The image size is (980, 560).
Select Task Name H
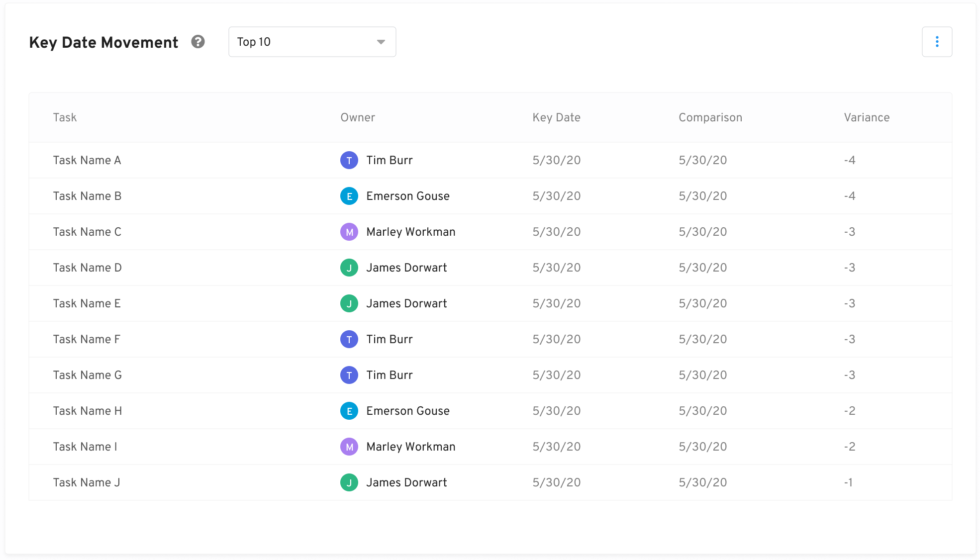pos(87,411)
